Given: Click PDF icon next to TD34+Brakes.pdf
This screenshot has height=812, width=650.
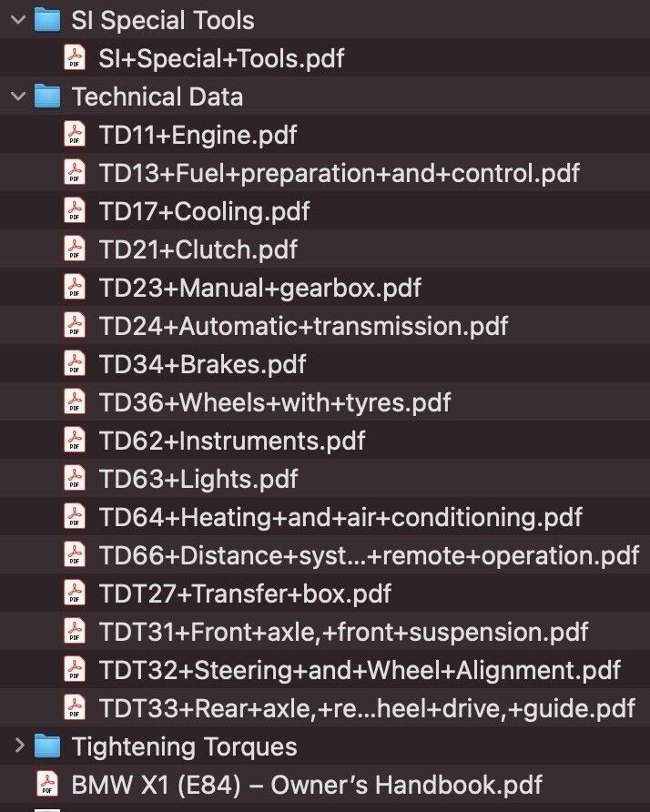Looking at the screenshot, I should [x=75, y=364].
